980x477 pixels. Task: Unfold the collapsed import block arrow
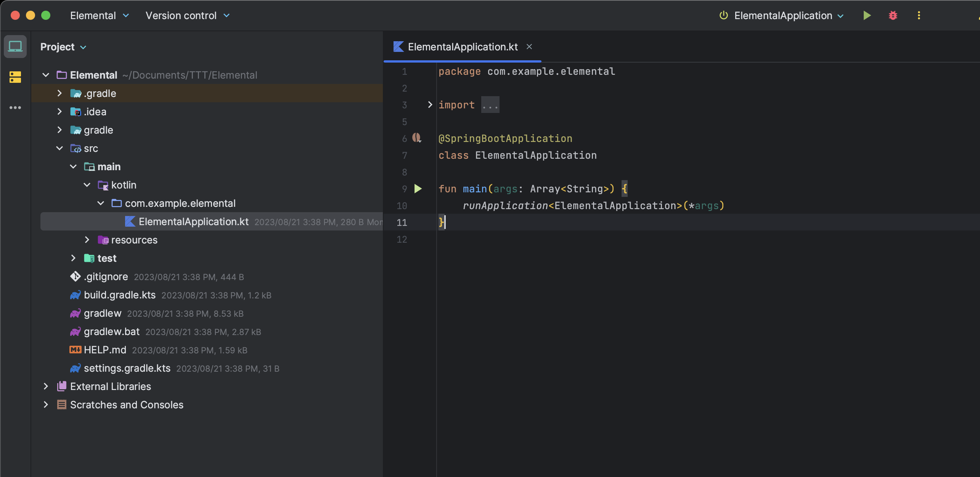point(430,105)
